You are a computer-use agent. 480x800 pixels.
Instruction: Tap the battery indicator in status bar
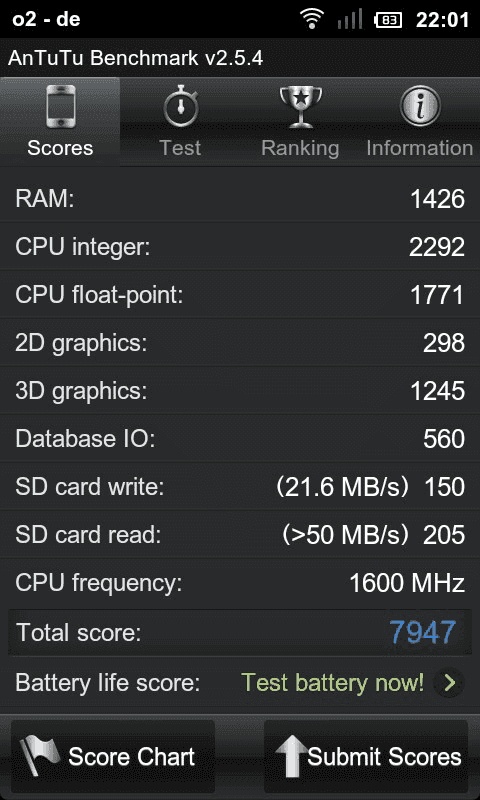[388, 20]
